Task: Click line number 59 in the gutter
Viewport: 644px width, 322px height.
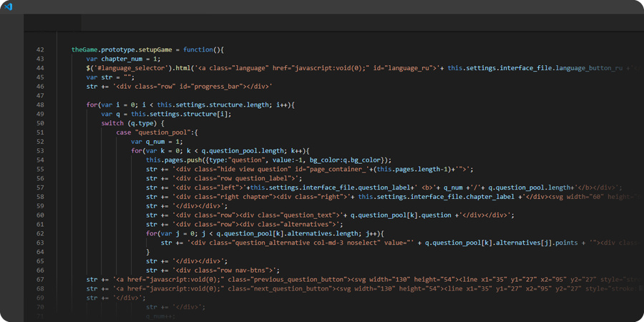Action: (x=40, y=206)
